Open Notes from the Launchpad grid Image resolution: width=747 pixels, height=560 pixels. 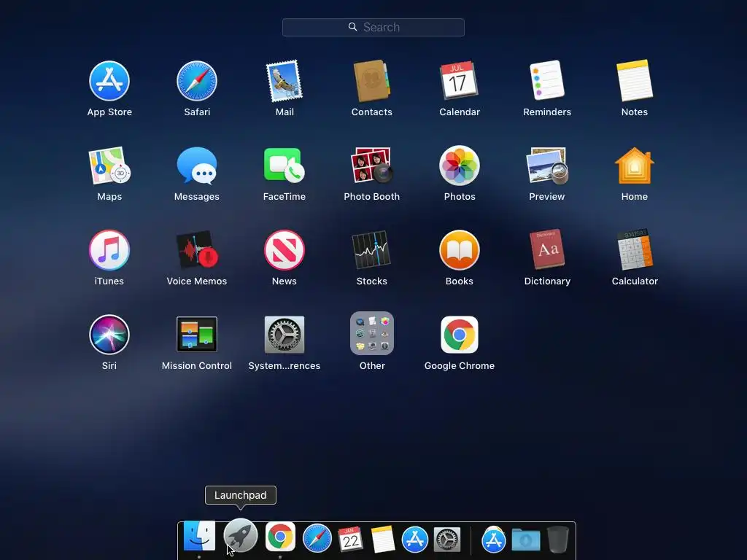(x=635, y=80)
